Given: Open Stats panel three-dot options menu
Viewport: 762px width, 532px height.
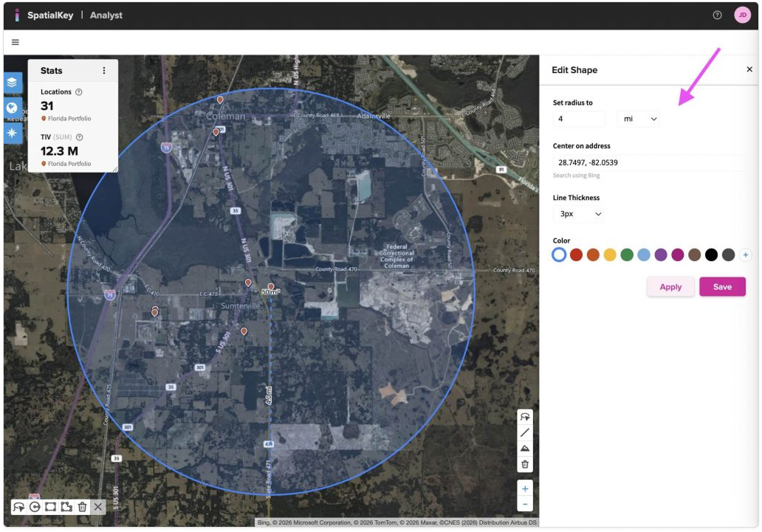Looking at the screenshot, I should 104,71.
